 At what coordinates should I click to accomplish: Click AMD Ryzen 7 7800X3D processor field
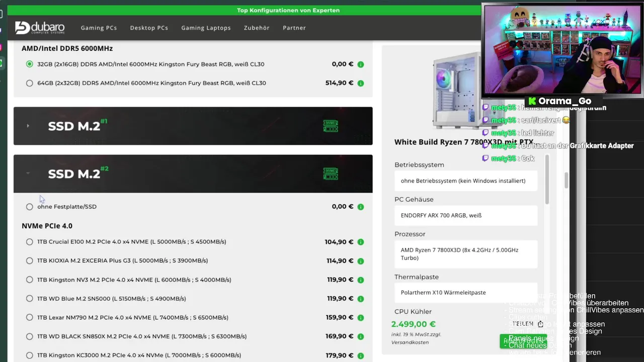(x=466, y=254)
